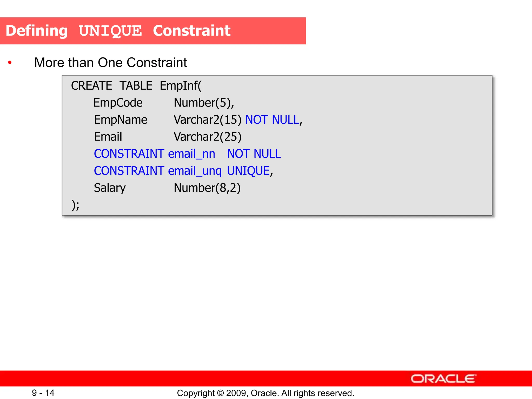Click 'NOT NULL' on the email_nn line
532x399 pixels.
254,154
